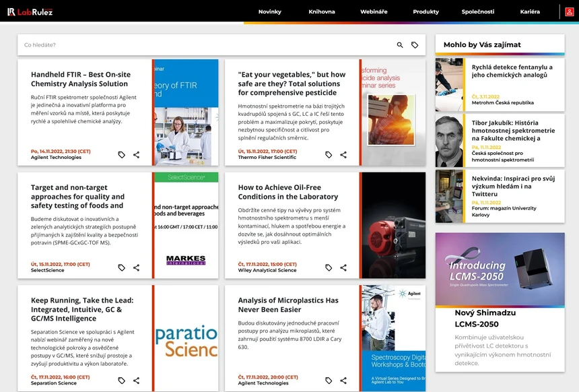Select Webináře in the navigation bar

point(374,11)
